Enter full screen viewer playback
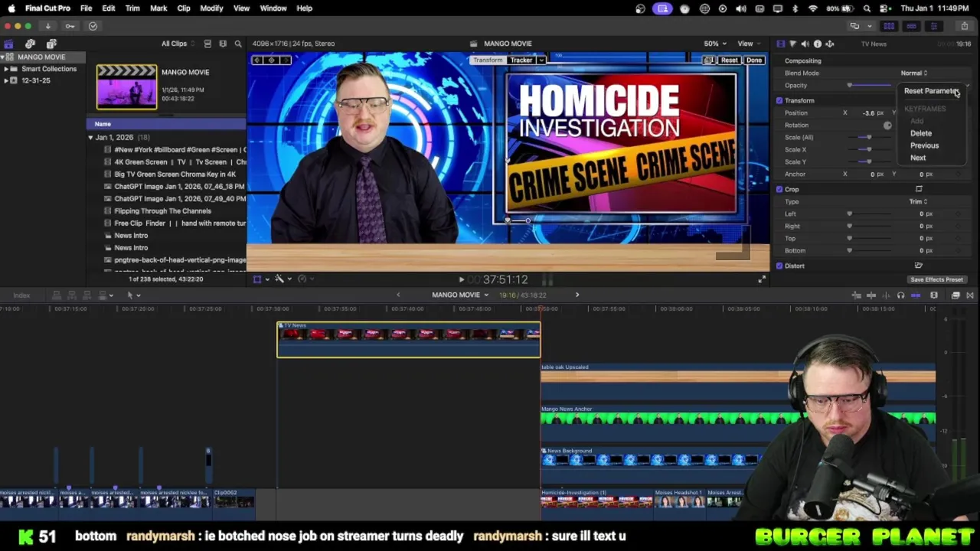 point(762,280)
